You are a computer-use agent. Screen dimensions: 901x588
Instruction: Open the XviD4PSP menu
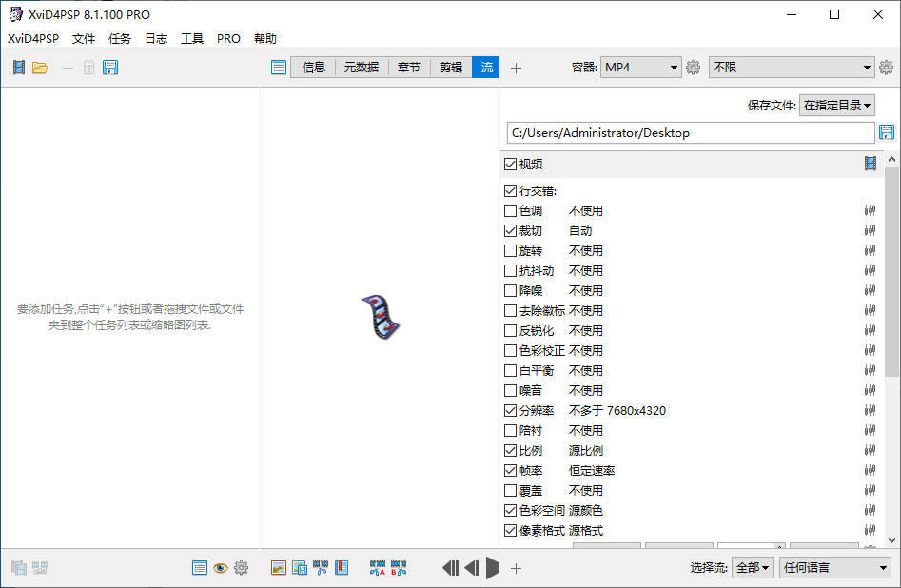[33, 38]
